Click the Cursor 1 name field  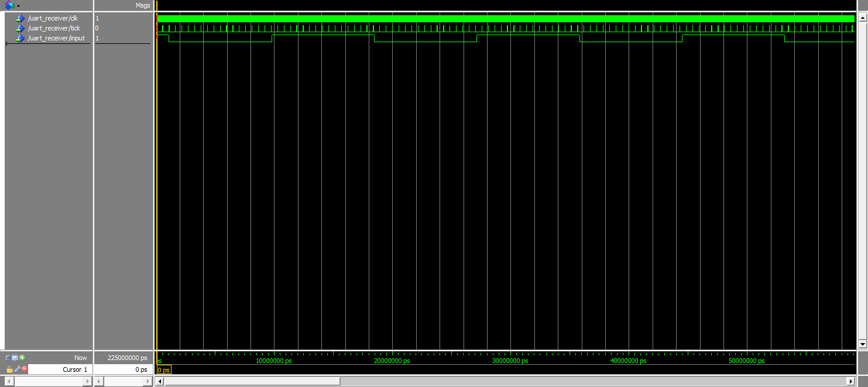point(60,369)
